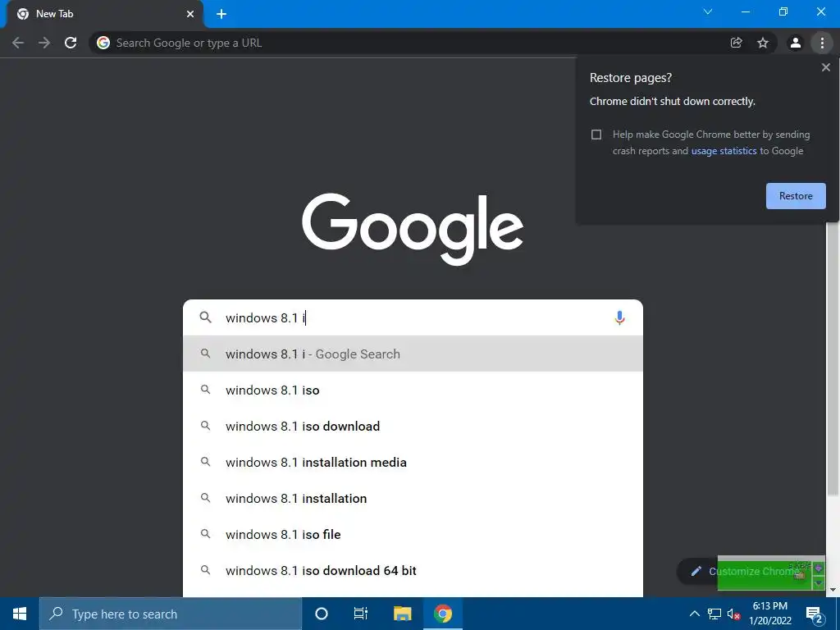Choose the 'windows 8.1 iso' suggestion
This screenshot has width=840, height=630.
coord(413,390)
